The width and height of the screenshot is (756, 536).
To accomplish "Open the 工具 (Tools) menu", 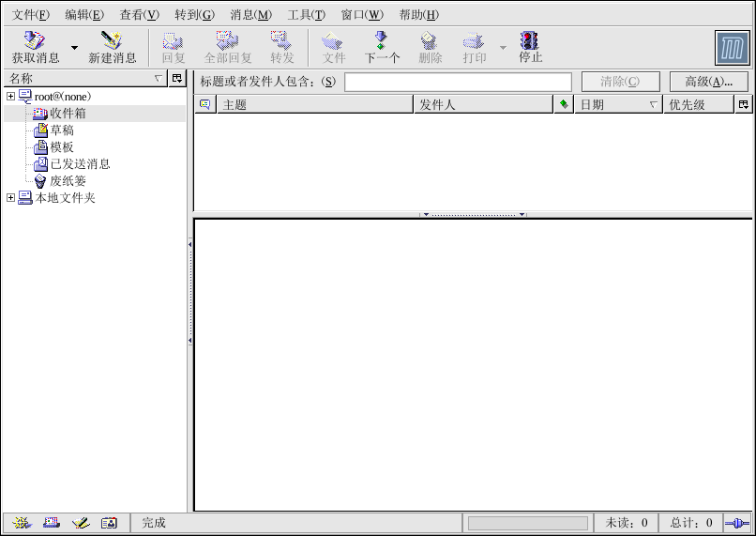I will tap(306, 15).
